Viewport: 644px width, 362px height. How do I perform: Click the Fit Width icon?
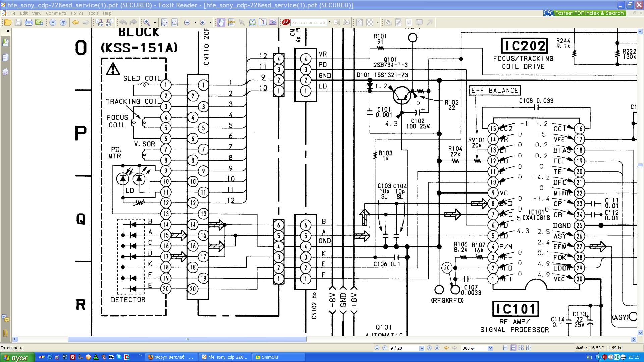[175, 22]
